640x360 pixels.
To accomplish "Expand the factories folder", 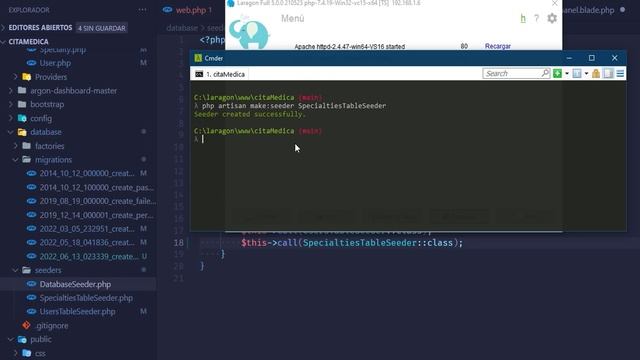I will pos(49,146).
